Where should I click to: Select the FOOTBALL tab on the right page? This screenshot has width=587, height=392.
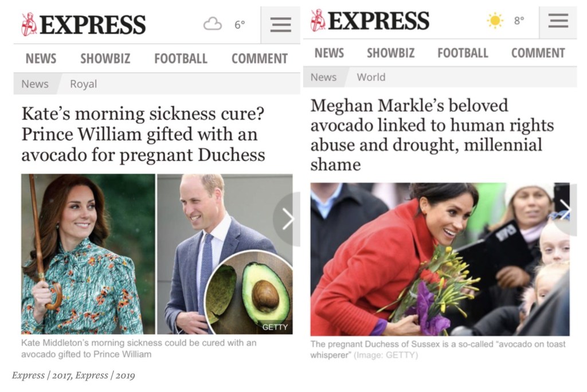pos(463,53)
